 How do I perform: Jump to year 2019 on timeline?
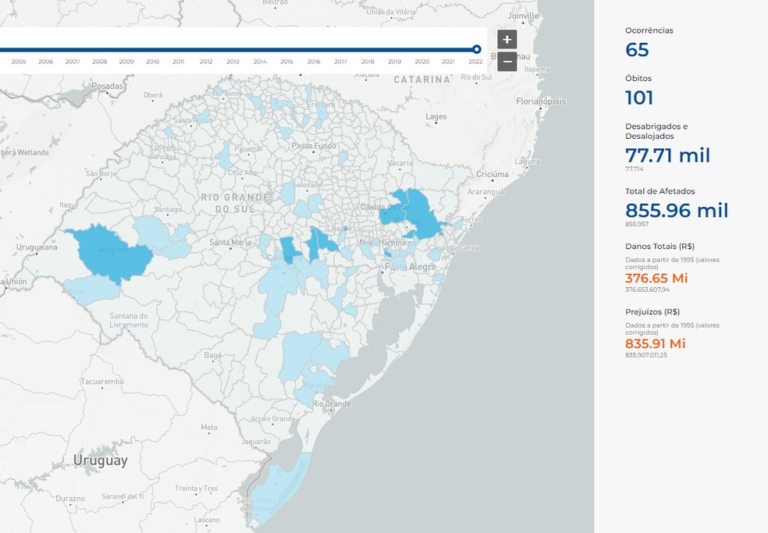pyautogui.click(x=395, y=62)
